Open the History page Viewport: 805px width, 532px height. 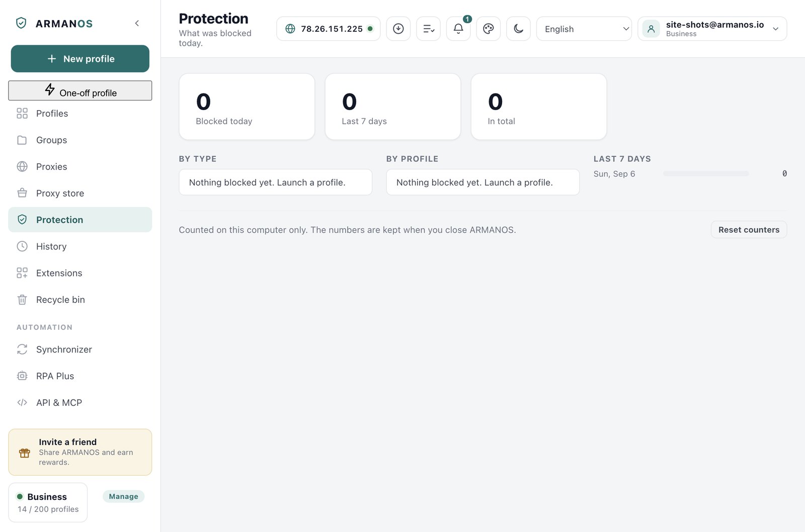pos(80,246)
